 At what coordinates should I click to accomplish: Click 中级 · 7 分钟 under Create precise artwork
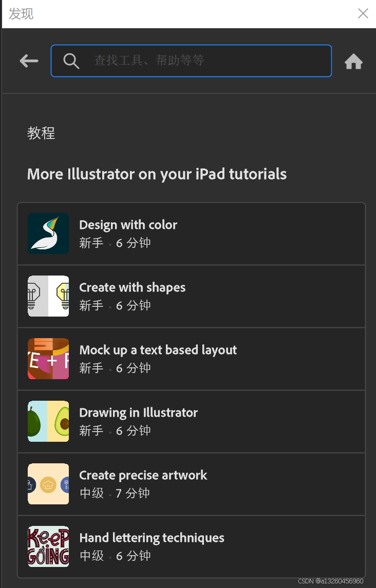coord(115,493)
